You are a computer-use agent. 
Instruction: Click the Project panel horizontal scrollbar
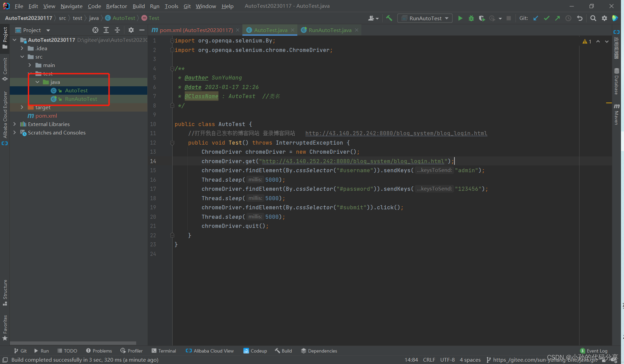point(73,343)
